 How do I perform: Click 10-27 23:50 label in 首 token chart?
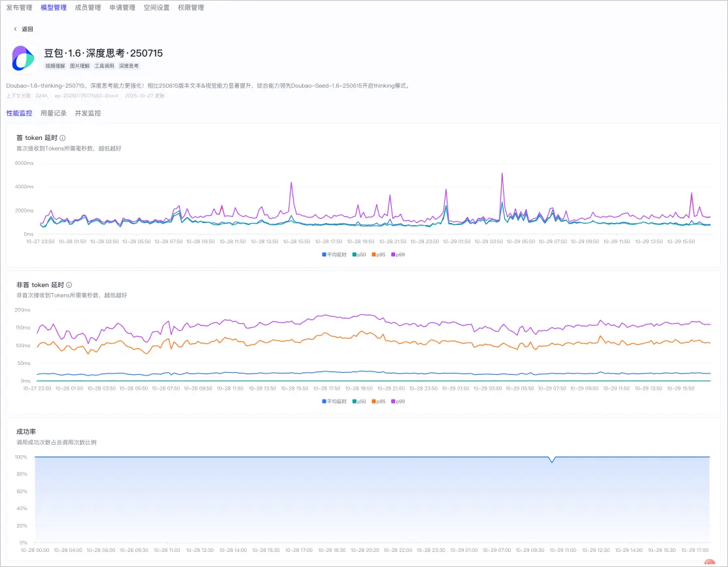41,241
